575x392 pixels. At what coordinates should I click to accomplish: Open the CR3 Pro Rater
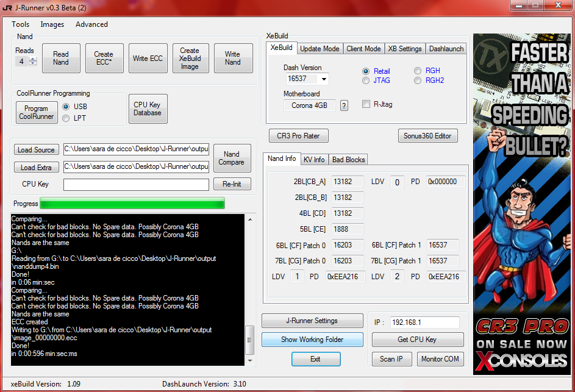point(298,136)
